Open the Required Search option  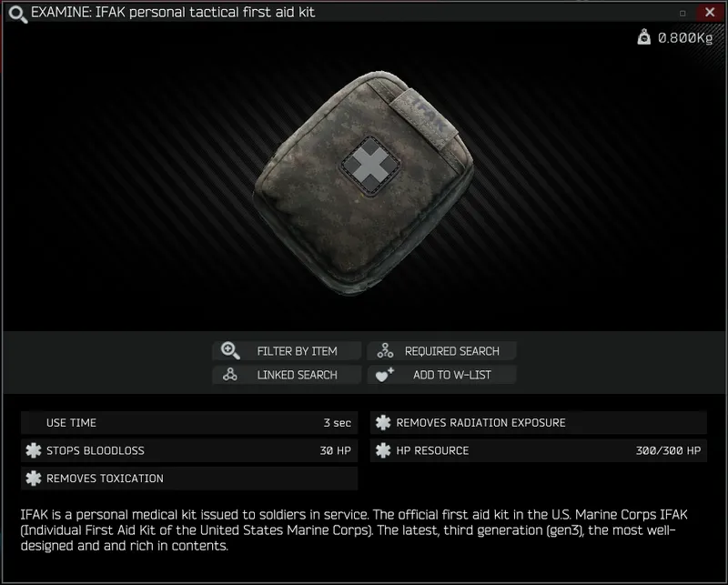441,350
